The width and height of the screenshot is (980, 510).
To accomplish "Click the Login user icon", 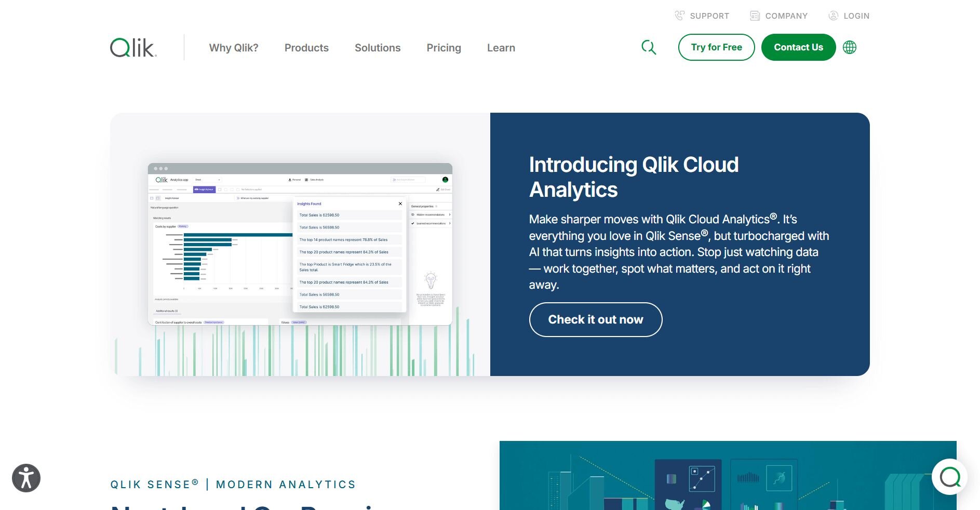I will click(833, 16).
